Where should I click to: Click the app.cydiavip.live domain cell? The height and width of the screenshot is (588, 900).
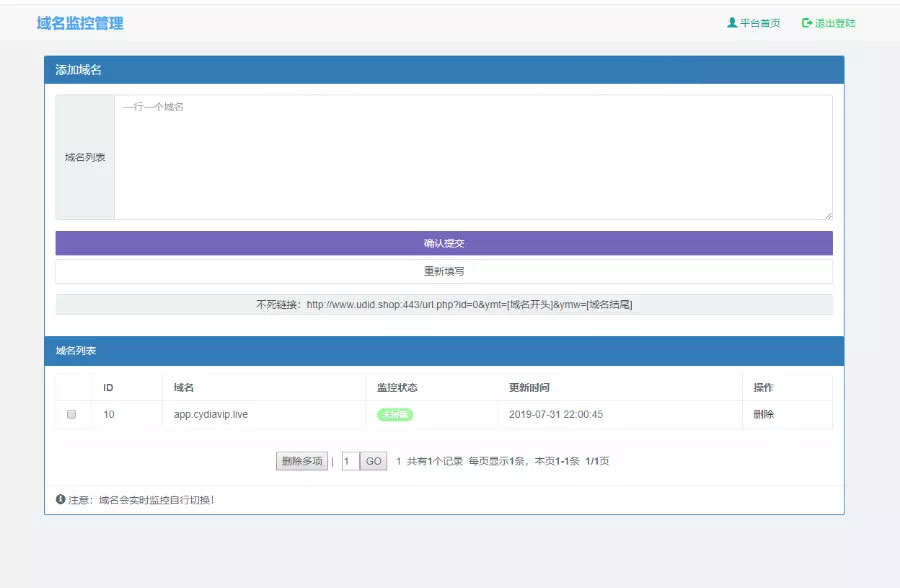[x=210, y=414]
